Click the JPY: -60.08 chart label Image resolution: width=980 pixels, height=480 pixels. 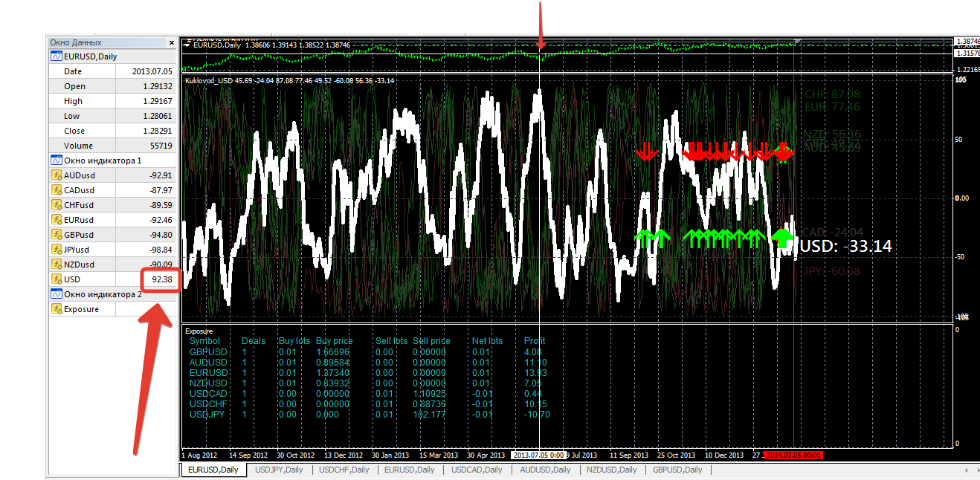pos(832,271)
